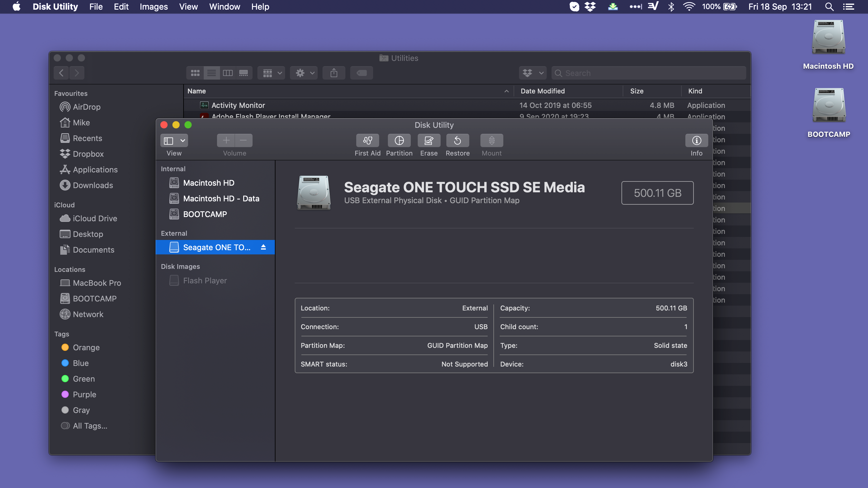Open the Finder group-by dropdown

click(x=272, y=73)
